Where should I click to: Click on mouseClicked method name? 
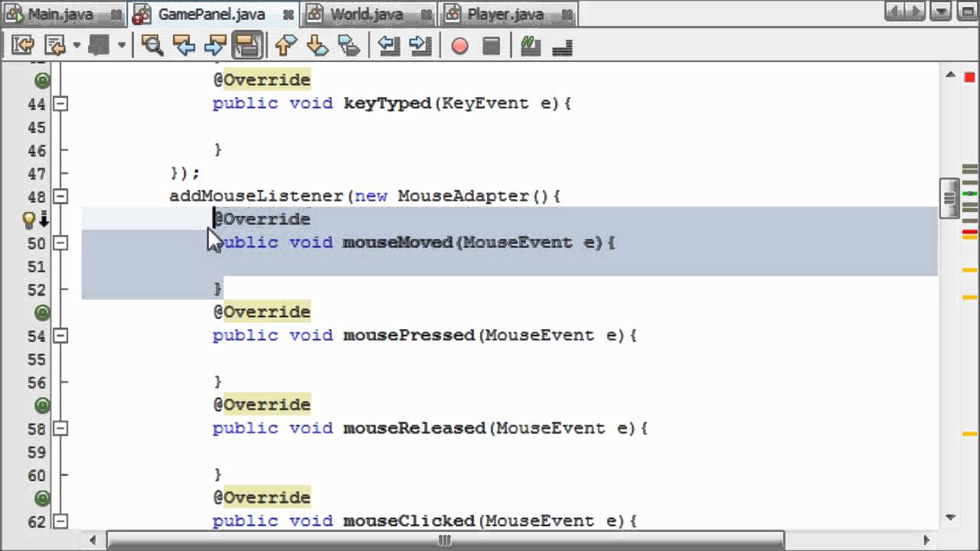409,521
